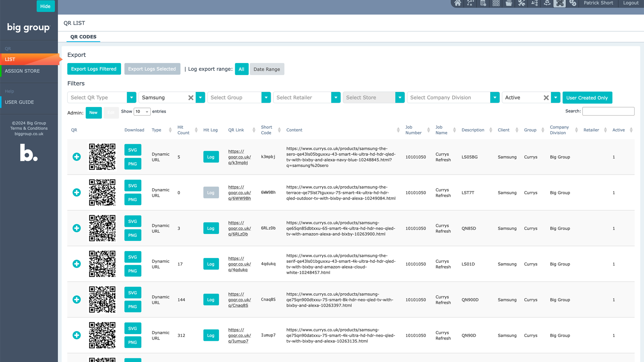The height and width of the screenshot is (362, 644).
Task: Open hit Log for Cnaq8S row
Action: [x=211, y=300]
